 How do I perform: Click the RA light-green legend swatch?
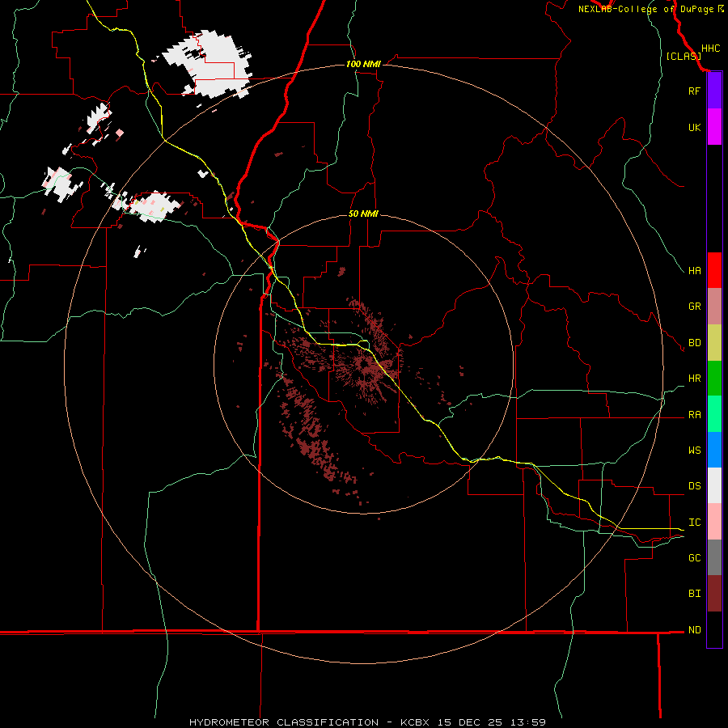(x=714, y=414)
